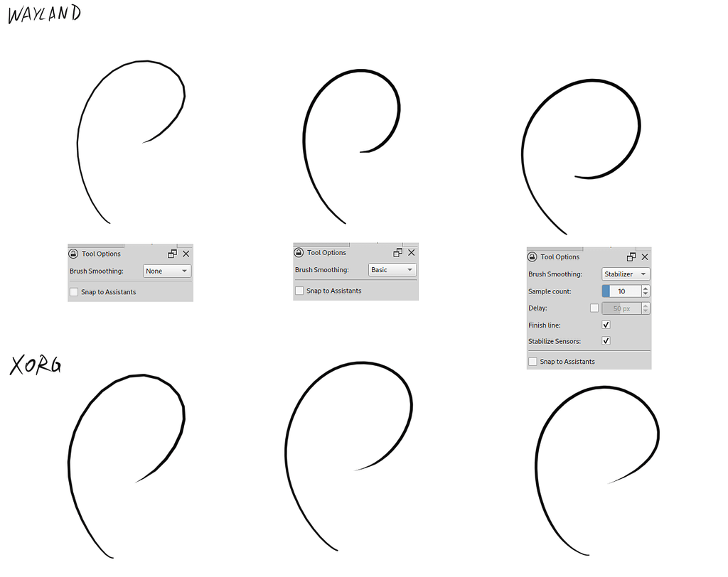Viewport: 728px width, 577px height.
Task: Open the Brush Smoothing dropdown set to Basic
Action: pos(392,269)
